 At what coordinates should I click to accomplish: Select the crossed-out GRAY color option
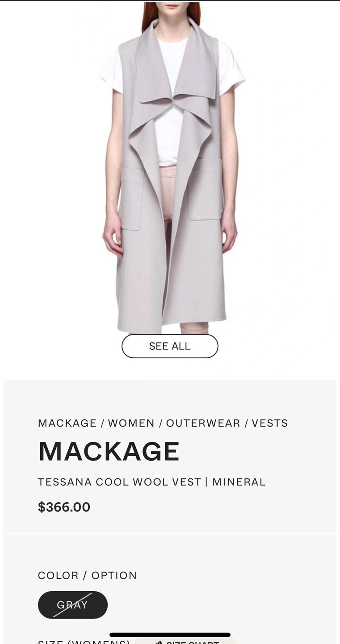73,605
